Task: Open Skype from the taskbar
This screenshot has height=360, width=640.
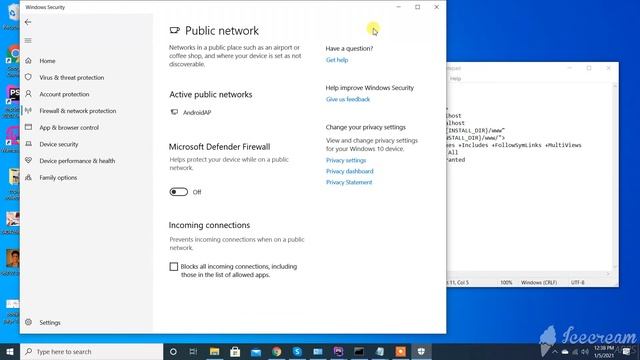Action: 297,351
